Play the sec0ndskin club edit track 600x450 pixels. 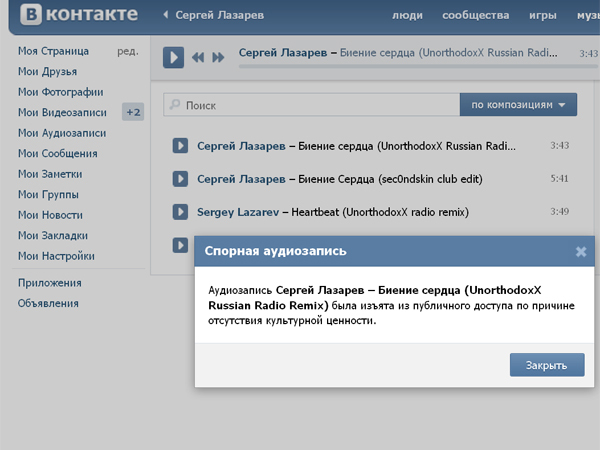tap(181, 179)
